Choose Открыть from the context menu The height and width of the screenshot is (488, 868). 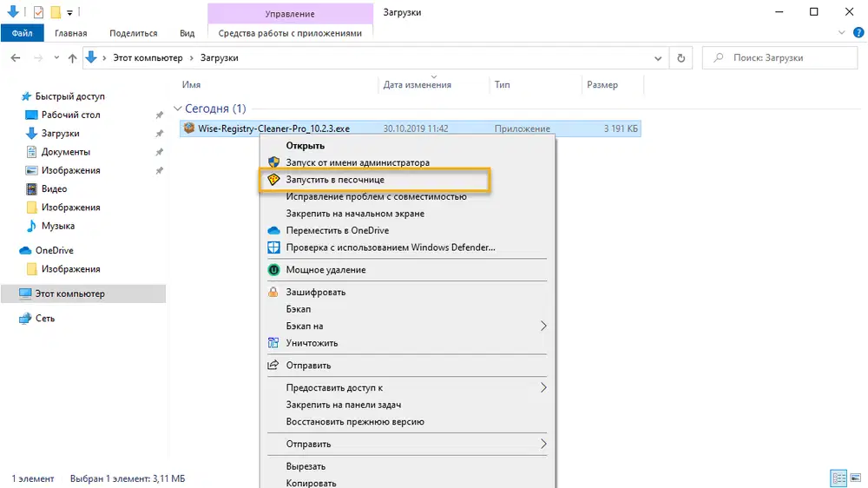pyautogui.click(x=305, y=146)
